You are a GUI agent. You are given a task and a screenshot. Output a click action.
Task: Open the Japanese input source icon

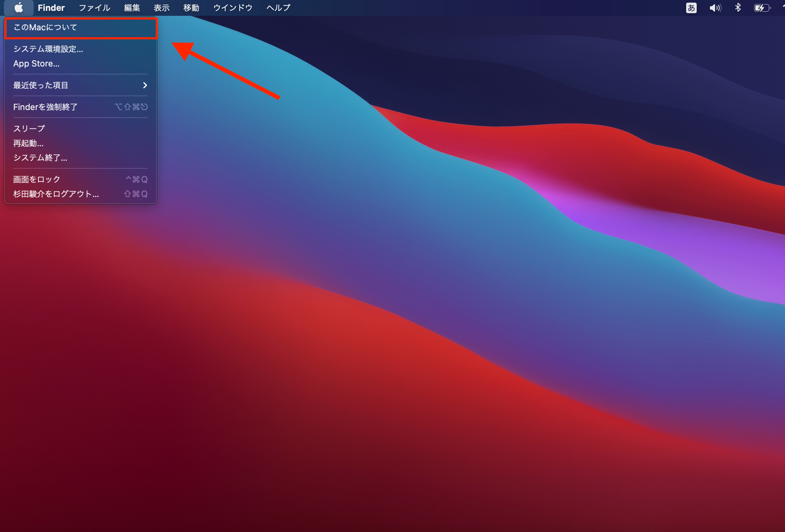[x=691, y=8]
